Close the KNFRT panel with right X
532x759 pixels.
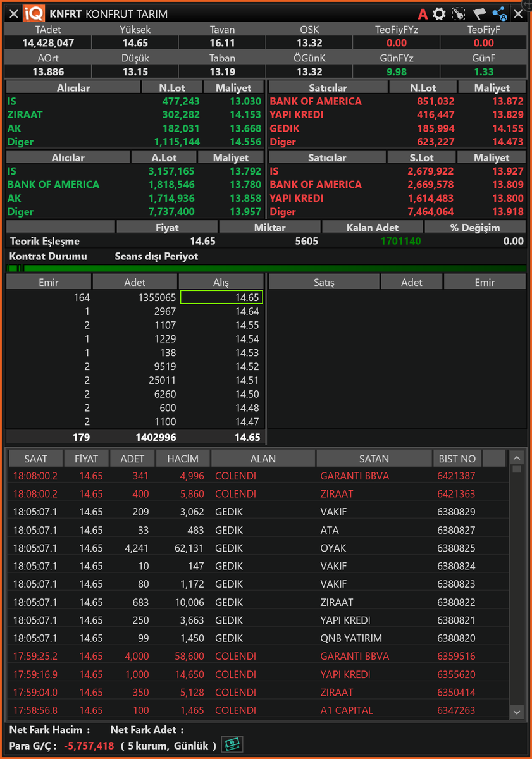518,14
